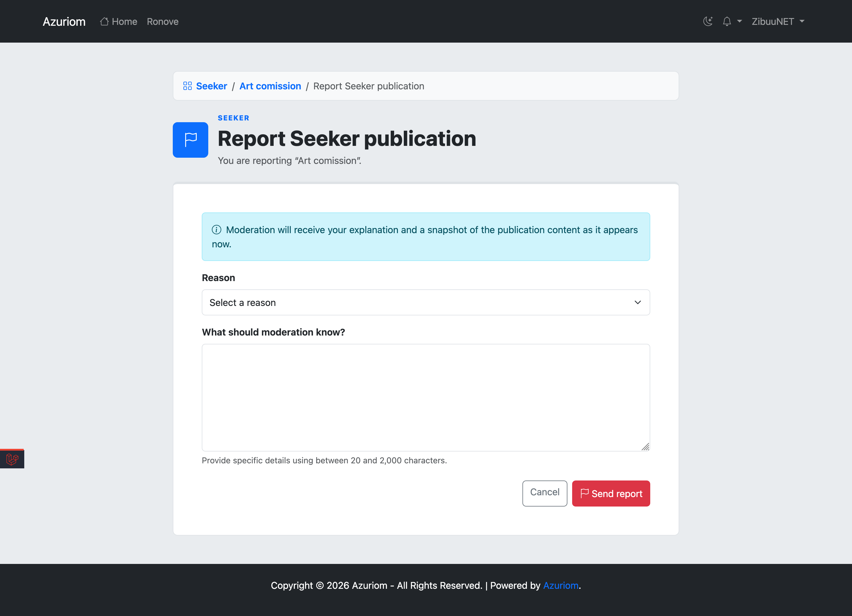Click the Seeker grid icon in breadcrumb
The width and height of the screenshot is (852, 616).
[x=188, y=86]
